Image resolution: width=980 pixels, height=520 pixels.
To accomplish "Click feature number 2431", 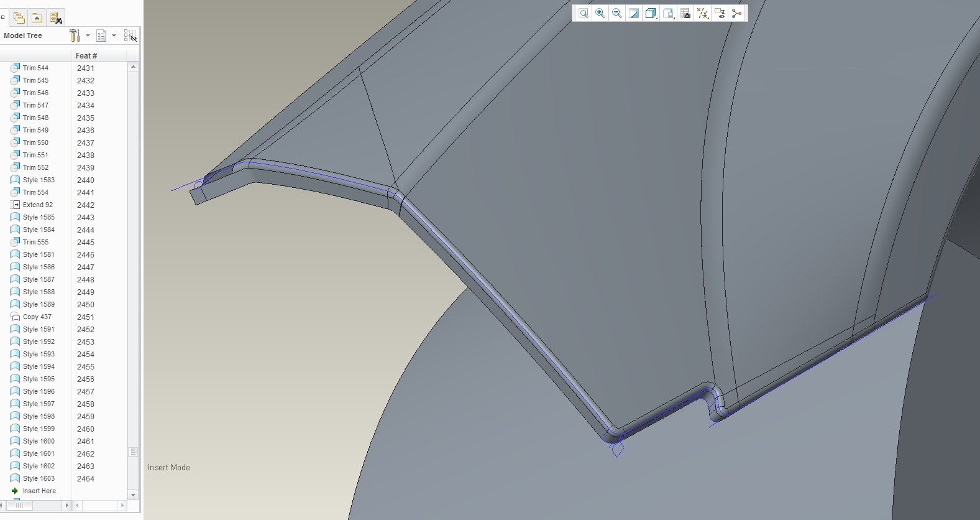I will click(86, 68).
